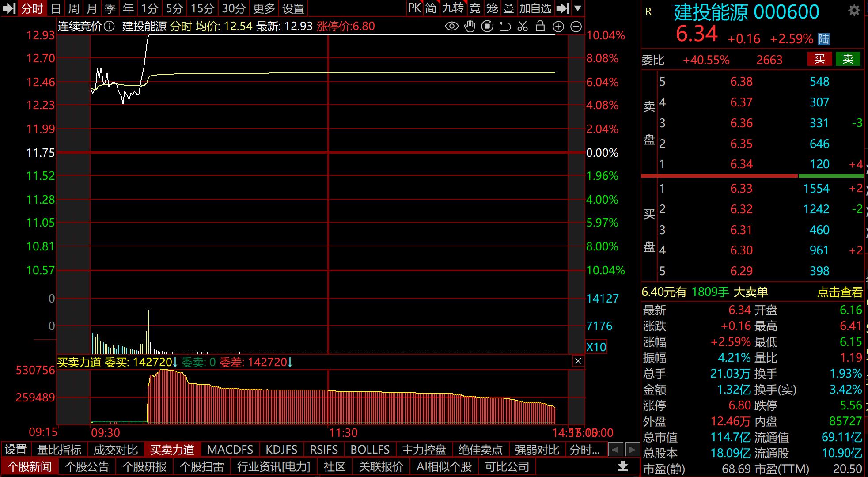Open the settings gear beside 建投能源 000600

854,11
